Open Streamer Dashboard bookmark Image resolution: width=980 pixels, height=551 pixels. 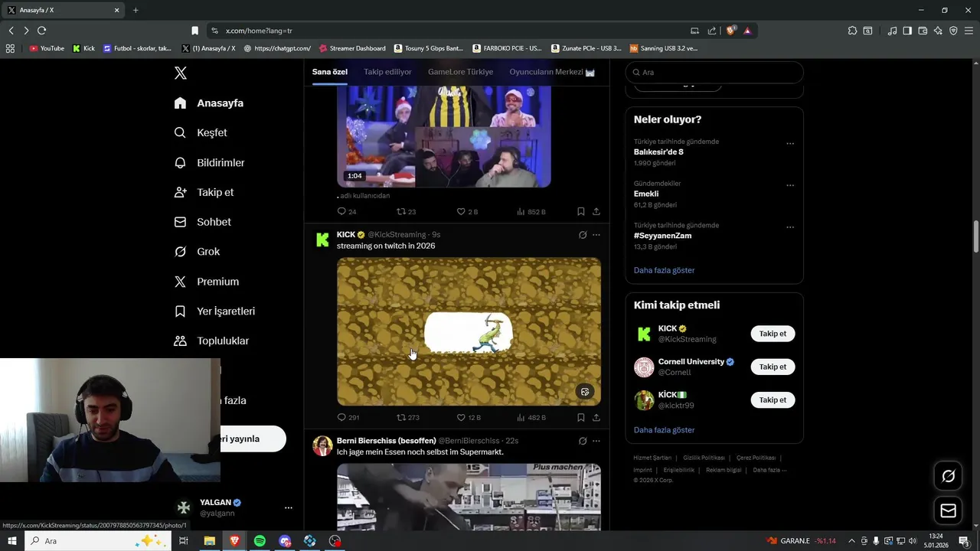(x=351, y=48)
